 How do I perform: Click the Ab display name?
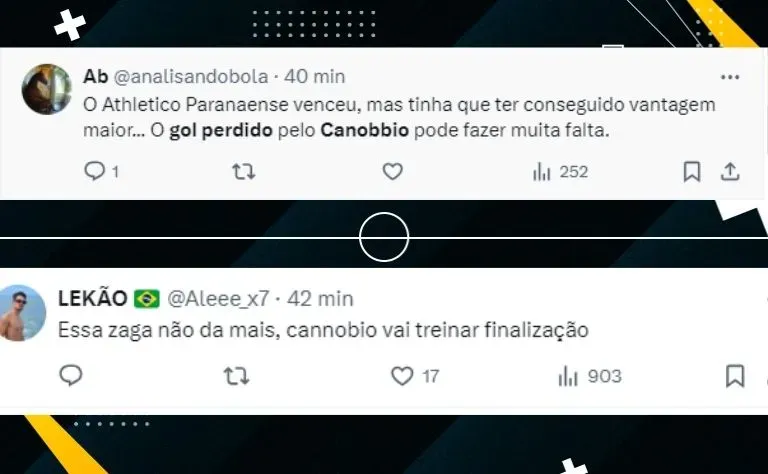tap(96, 76)
